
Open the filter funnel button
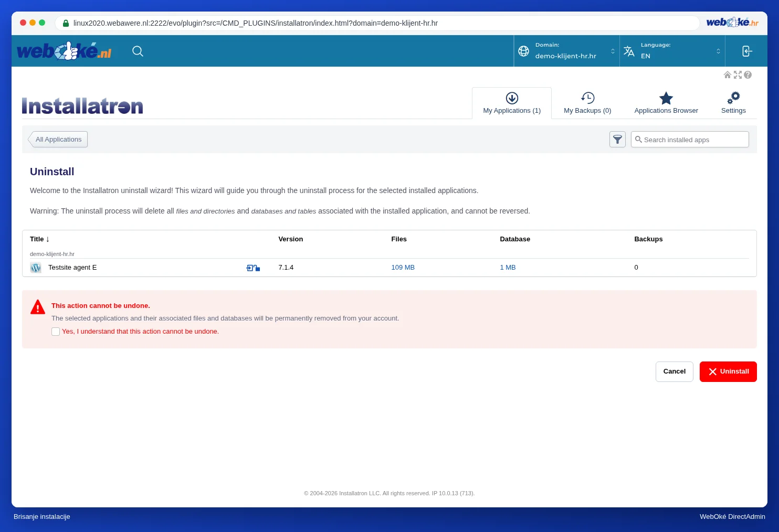(x=617, y=140)
